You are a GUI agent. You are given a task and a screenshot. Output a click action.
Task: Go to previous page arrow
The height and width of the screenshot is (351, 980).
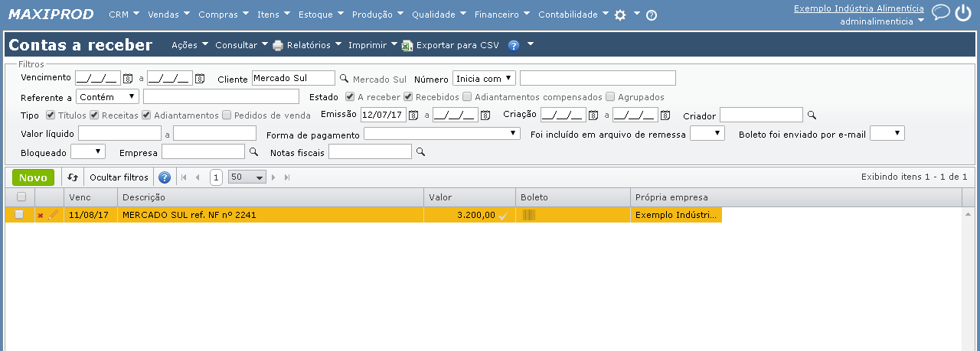[198, 177]
